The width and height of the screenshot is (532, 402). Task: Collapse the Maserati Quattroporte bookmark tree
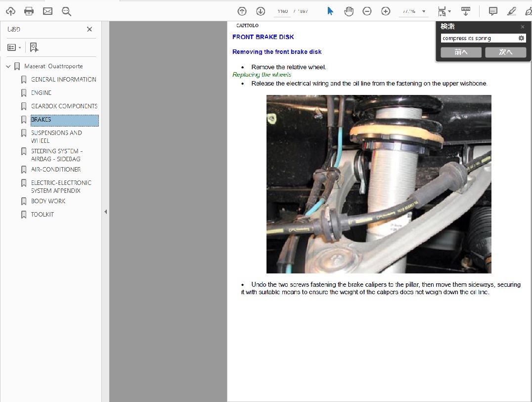coord(8,66)
